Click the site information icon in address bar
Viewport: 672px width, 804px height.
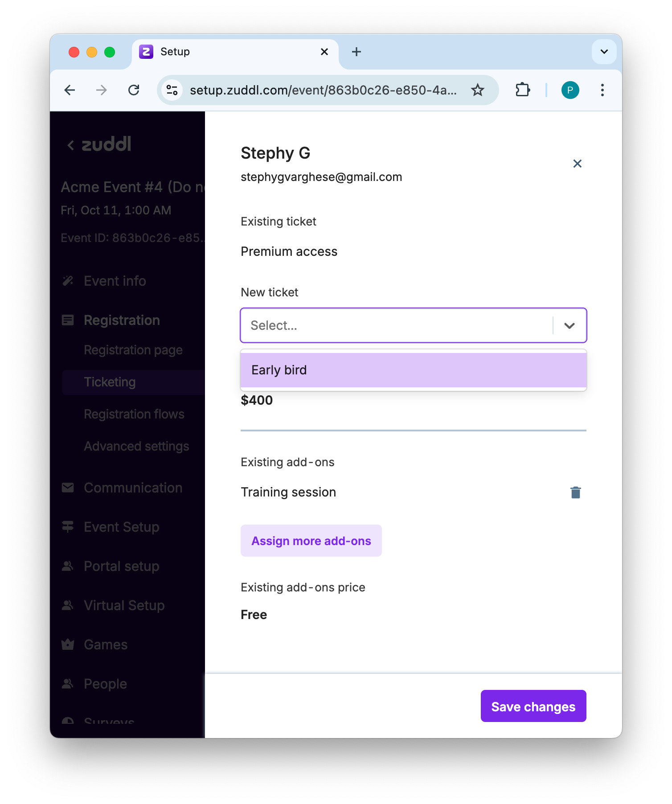172,90
